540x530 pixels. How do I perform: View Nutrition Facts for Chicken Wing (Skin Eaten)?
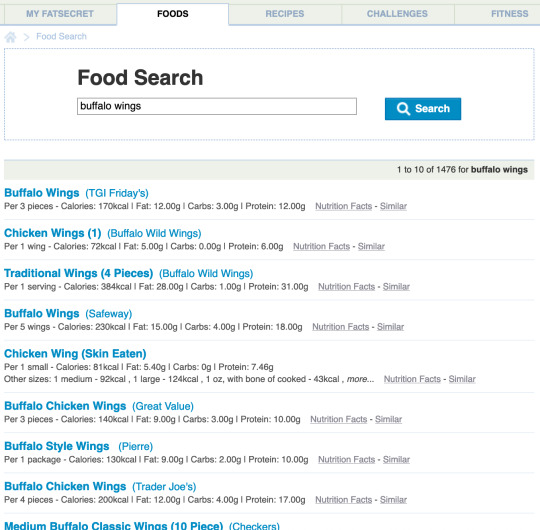(412, 380)
